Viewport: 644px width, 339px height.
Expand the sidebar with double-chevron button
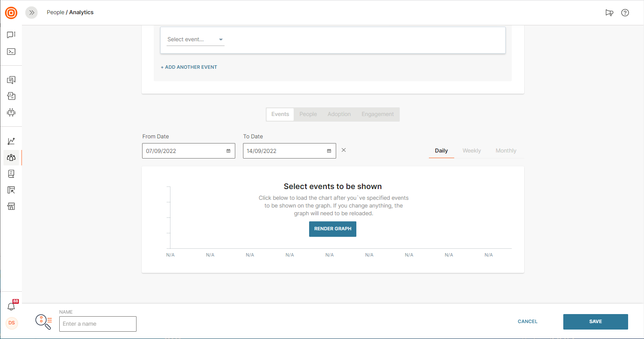(31, 13)
